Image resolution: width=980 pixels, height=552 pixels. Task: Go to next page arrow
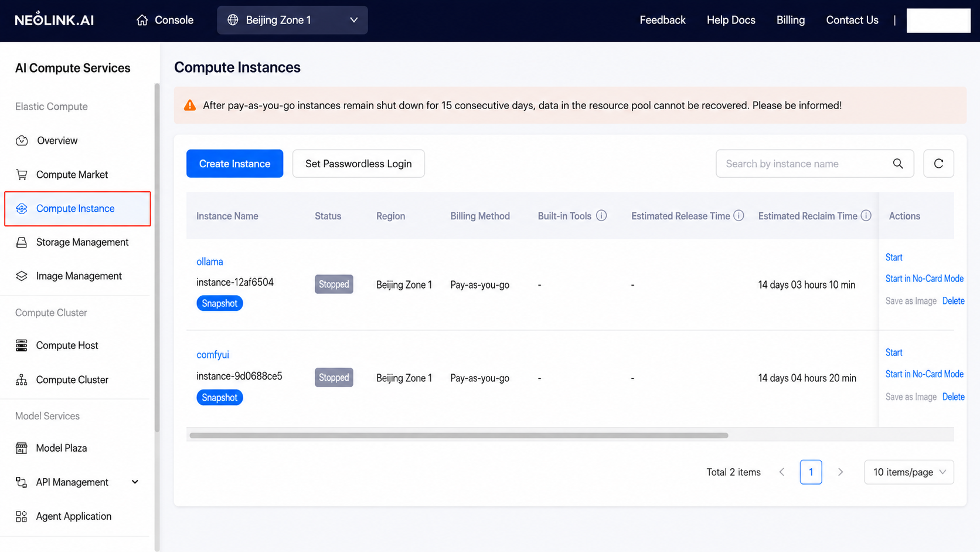point(841,472)
